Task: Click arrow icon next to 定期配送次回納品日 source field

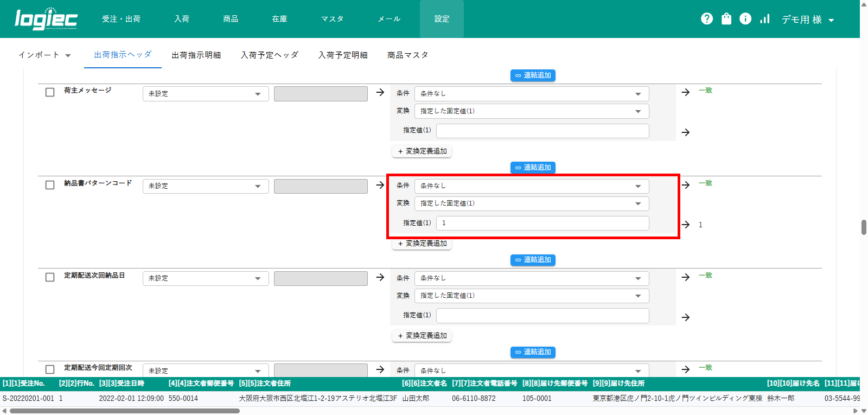Action: tap(380, 277)
